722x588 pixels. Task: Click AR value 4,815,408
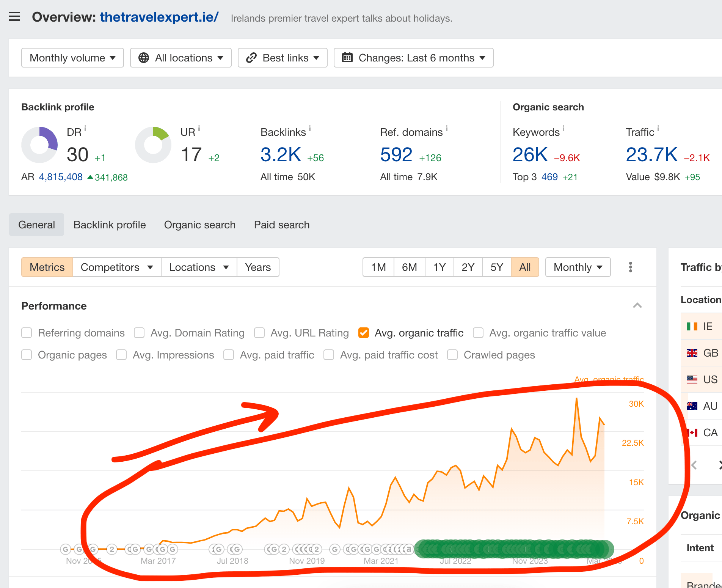tap(61, 177)
